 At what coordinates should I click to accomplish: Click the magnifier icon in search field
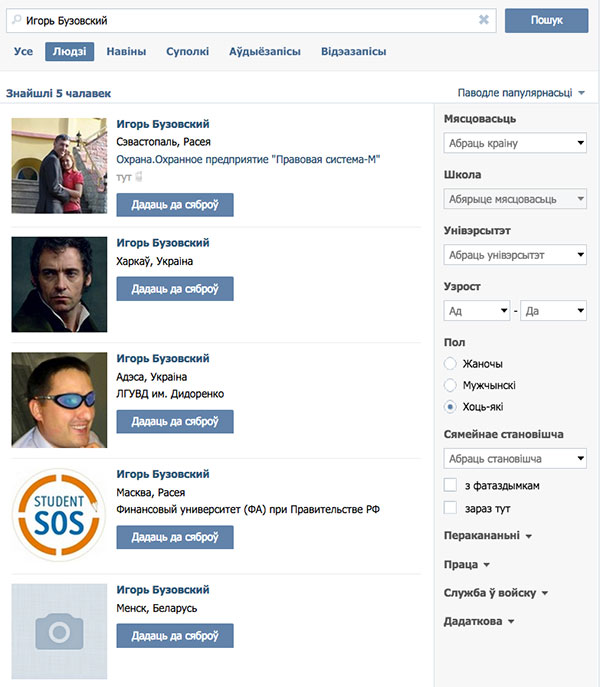click(17, 20)
